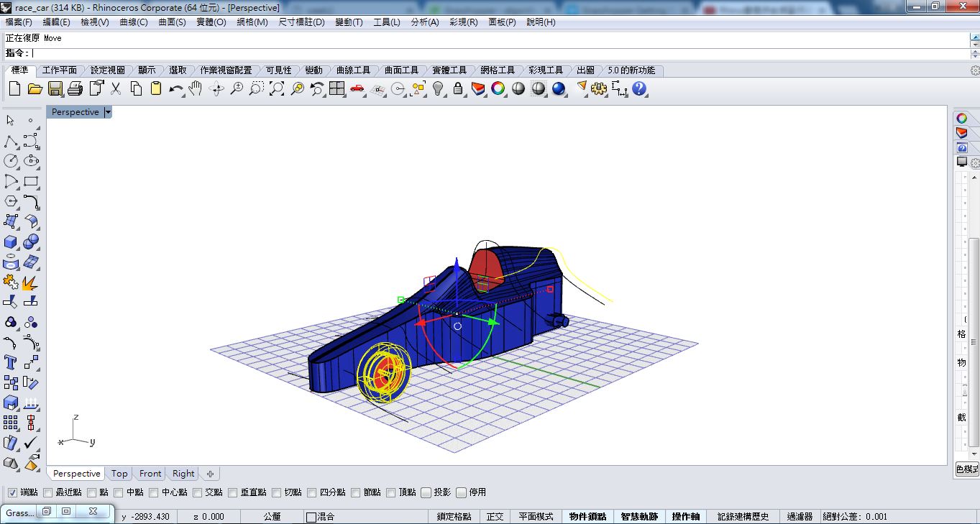Viewport: 980px width, 524px height.
Task: Enable the 中點 osnap checkbox
Action: 119,492
